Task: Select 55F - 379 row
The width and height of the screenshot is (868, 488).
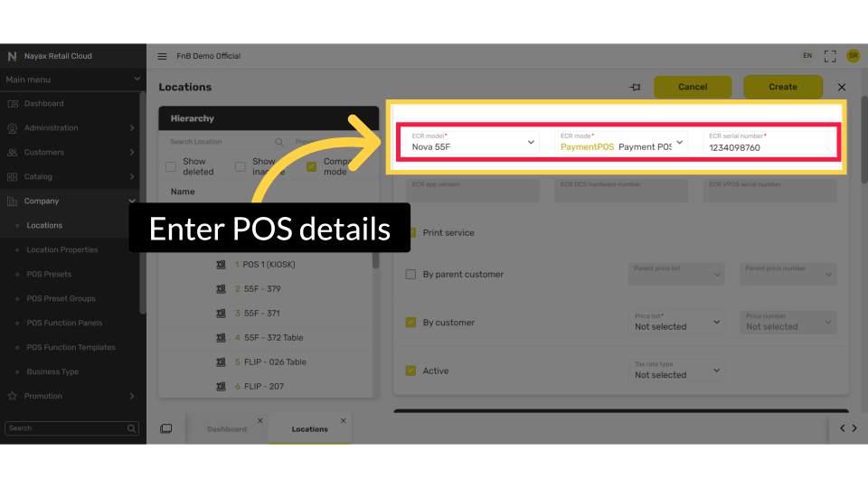Action: point(266,289)
